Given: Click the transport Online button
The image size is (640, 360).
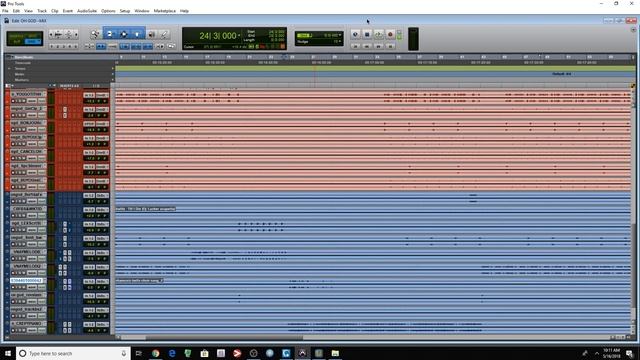Looking at the screenshot, I should tap(355, 35).
